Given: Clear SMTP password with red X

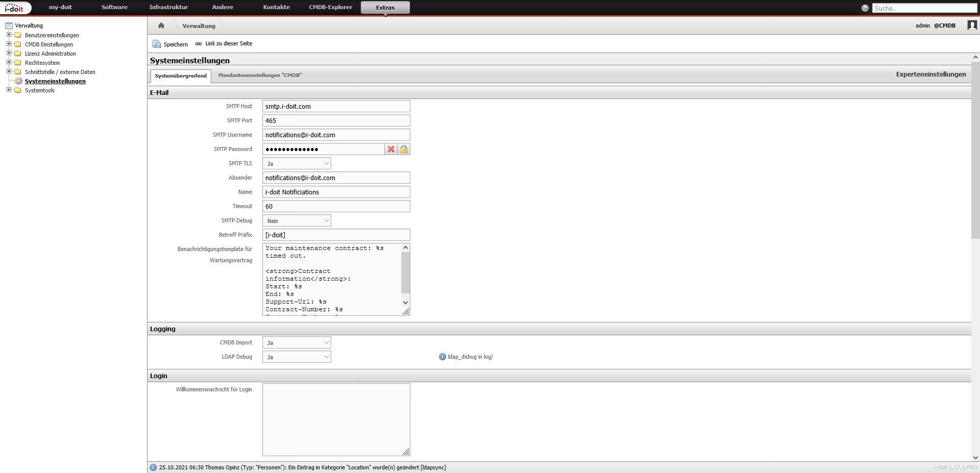Looking at the screenshot, I should [x=391, y=149].
